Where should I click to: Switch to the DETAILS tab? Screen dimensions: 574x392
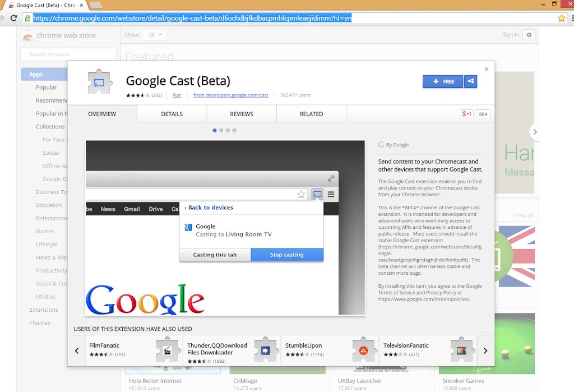[x=172, y=114]
